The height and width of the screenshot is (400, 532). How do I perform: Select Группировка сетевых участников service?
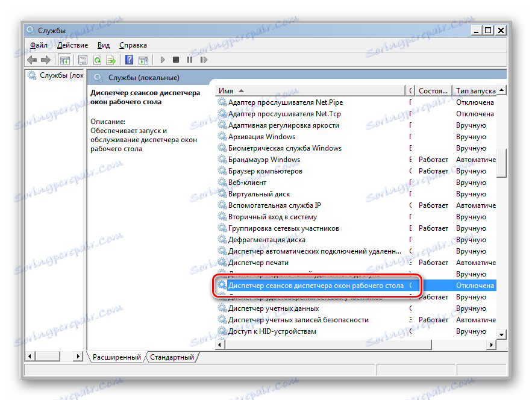(283, 228)
